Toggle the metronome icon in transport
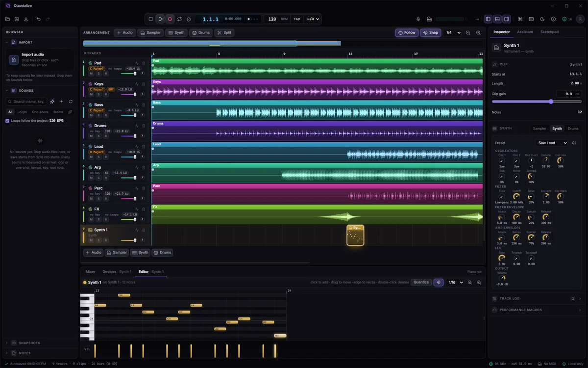This screenshot has width=588, height=368. point(189,19)
